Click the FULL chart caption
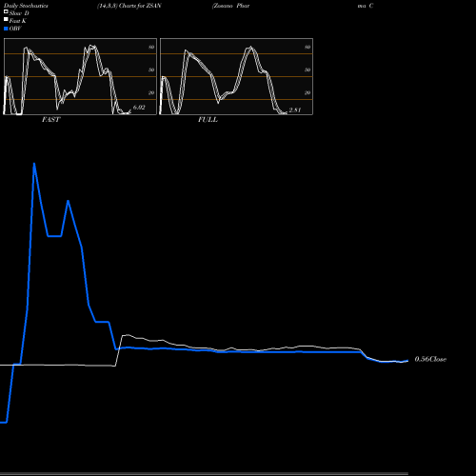This screenshot has height=476, width=476. [x=208, y=120]
